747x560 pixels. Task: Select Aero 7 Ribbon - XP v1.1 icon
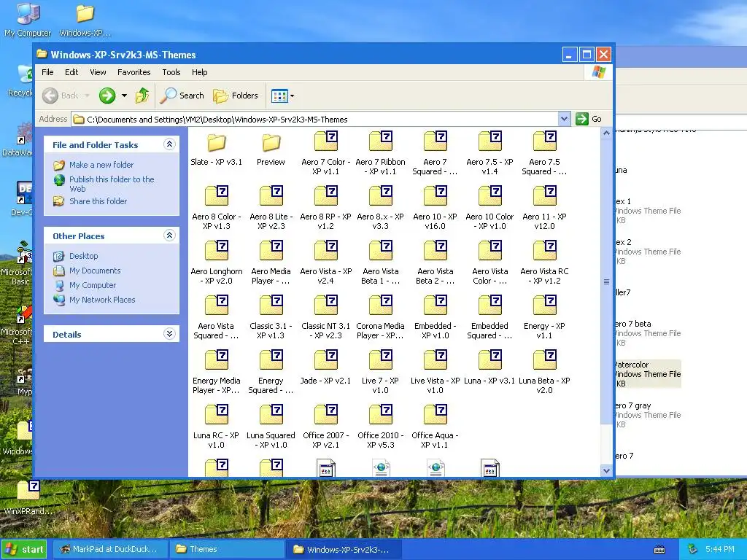click(381, 141)
